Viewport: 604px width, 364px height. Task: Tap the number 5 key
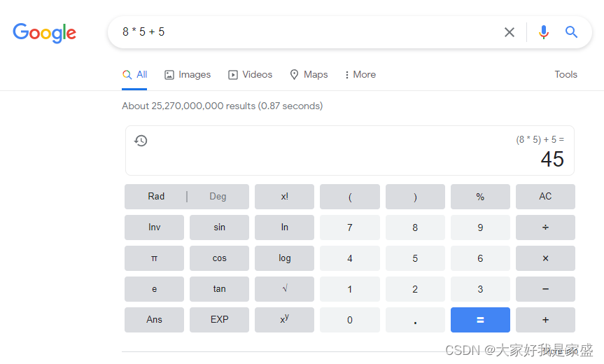point(415,258)
